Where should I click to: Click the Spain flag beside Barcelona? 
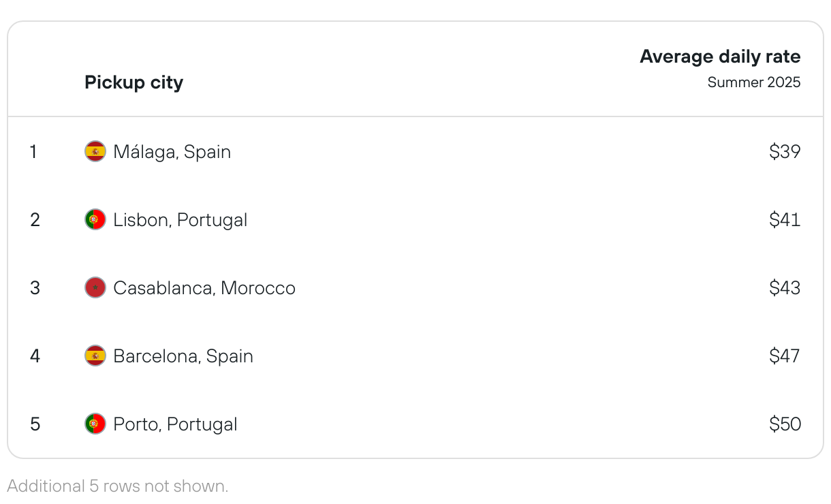point(95,356)
